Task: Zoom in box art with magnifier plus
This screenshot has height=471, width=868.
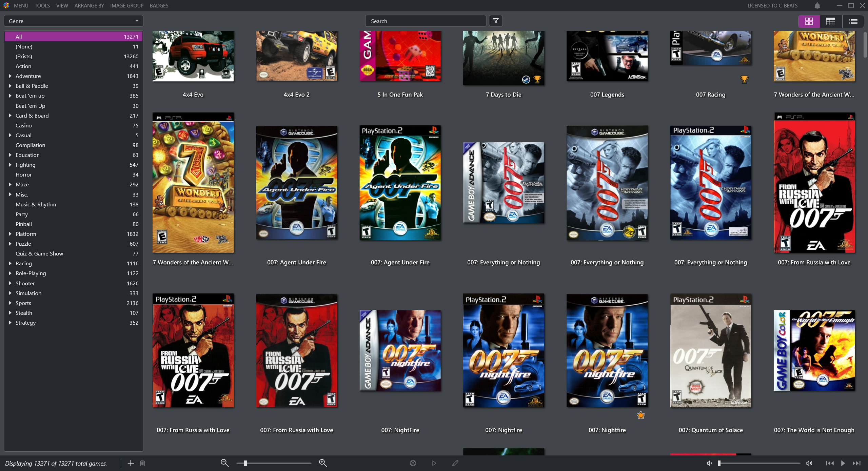Action: click(x=323, y=463)
